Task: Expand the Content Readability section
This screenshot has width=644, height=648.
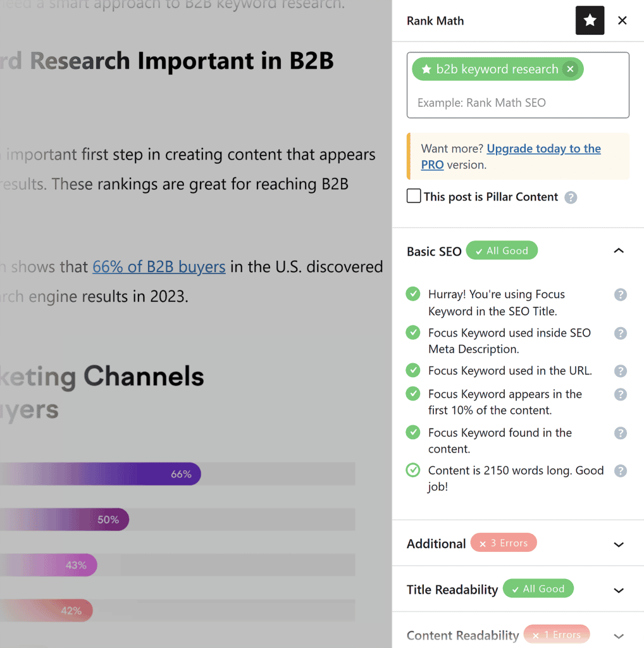Action: click(619, 635)
